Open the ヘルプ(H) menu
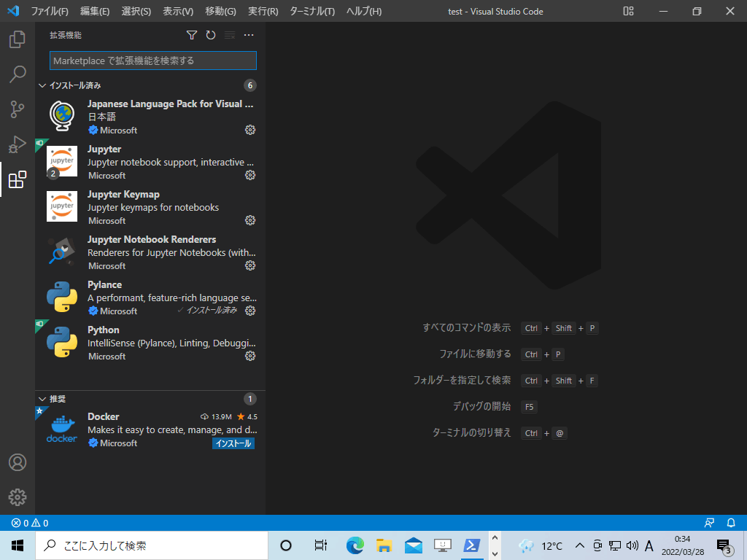The image size is (747, 560). (364, 11)
